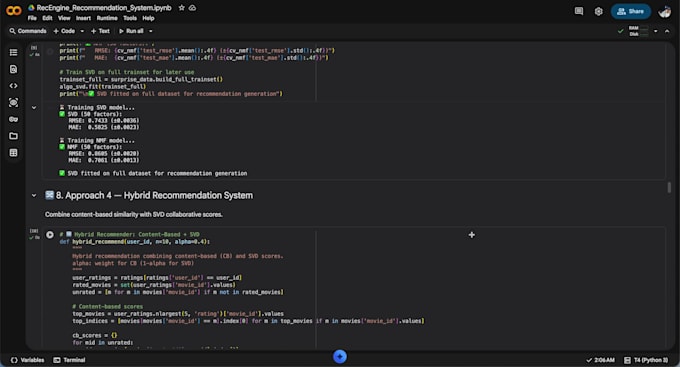Viewport: 680px width, 367px height.
Task: Open the comments panel icon
Action: (579, 11)
